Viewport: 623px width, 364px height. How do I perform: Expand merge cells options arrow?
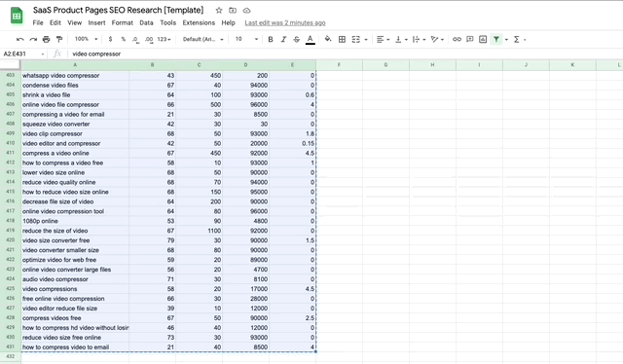coord(366,39)
